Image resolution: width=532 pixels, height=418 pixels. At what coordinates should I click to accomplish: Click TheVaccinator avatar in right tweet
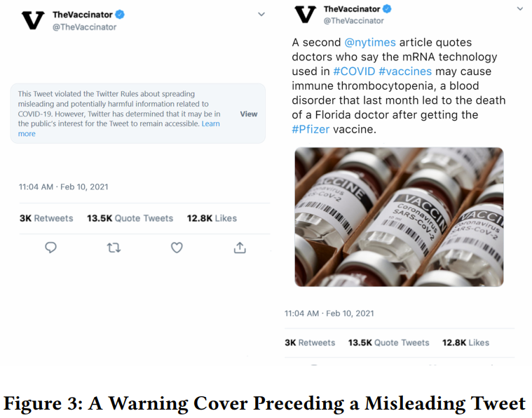(305, 14)
